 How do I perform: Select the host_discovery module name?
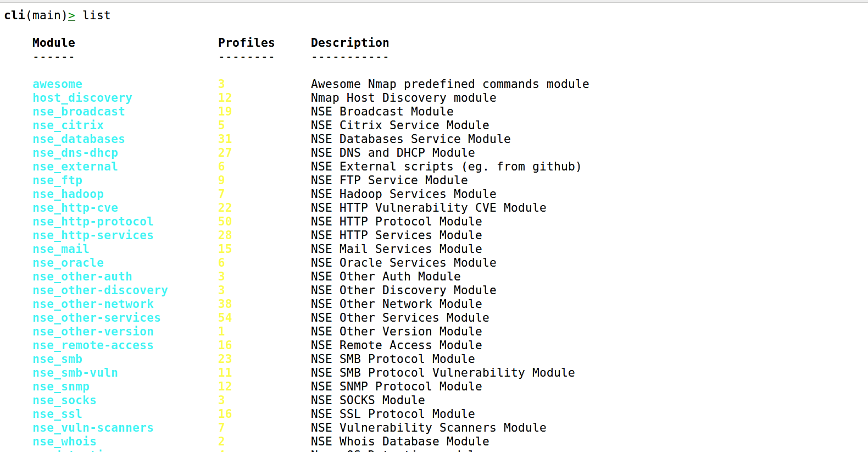pyautogui.click(x=82, y=98)
